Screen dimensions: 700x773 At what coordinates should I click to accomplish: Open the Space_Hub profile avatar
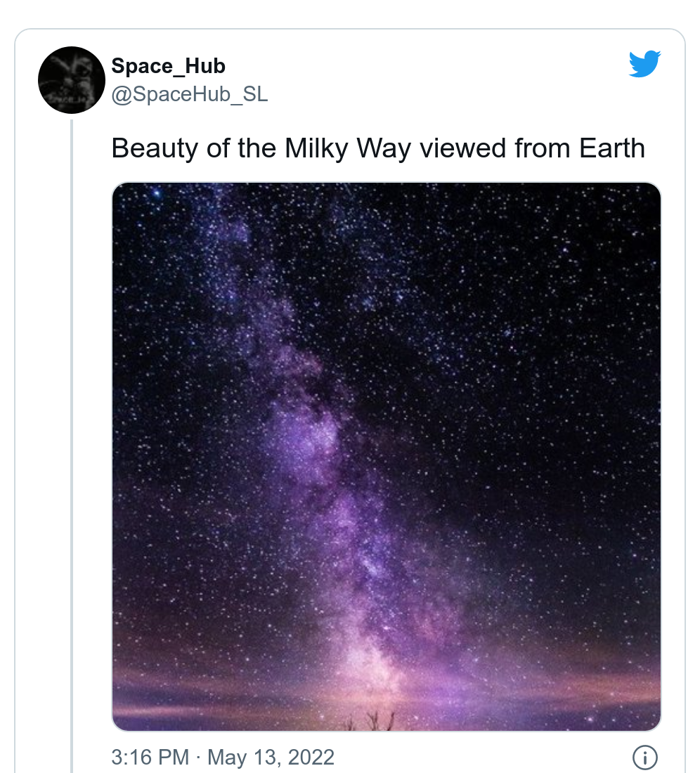[x=72, y=80]
